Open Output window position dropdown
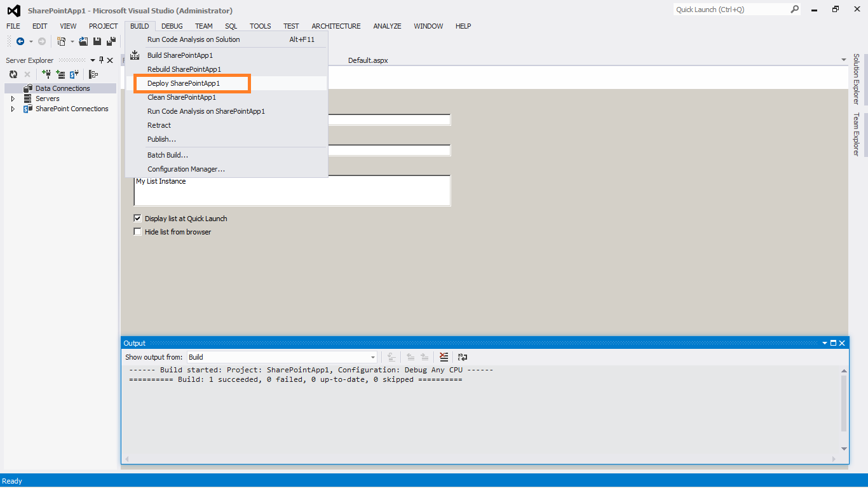Screen dimensions: 868x488 coord(825,343)
